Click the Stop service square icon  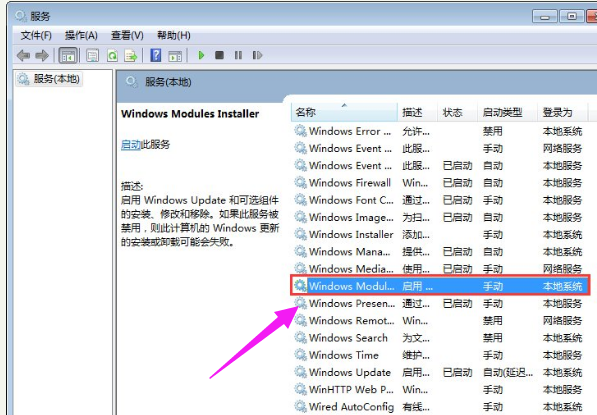pyautogui.click(x=219, y=56)
